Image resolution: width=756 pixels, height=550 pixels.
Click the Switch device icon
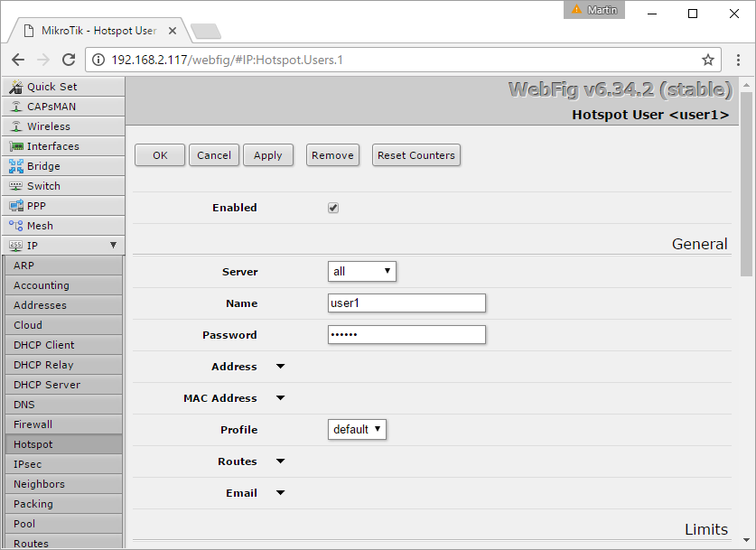click(x=16, y=185)
